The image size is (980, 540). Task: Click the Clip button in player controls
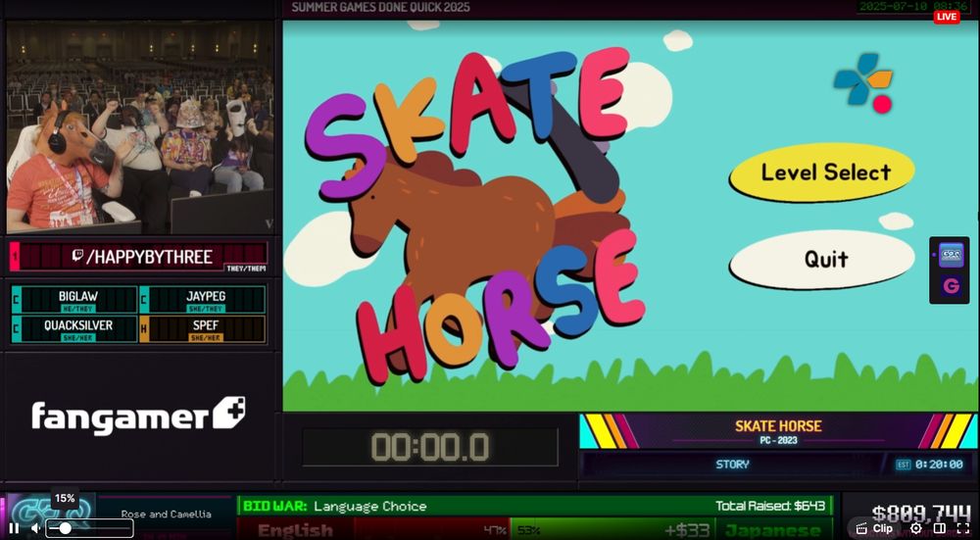click(x=875, y=528)
